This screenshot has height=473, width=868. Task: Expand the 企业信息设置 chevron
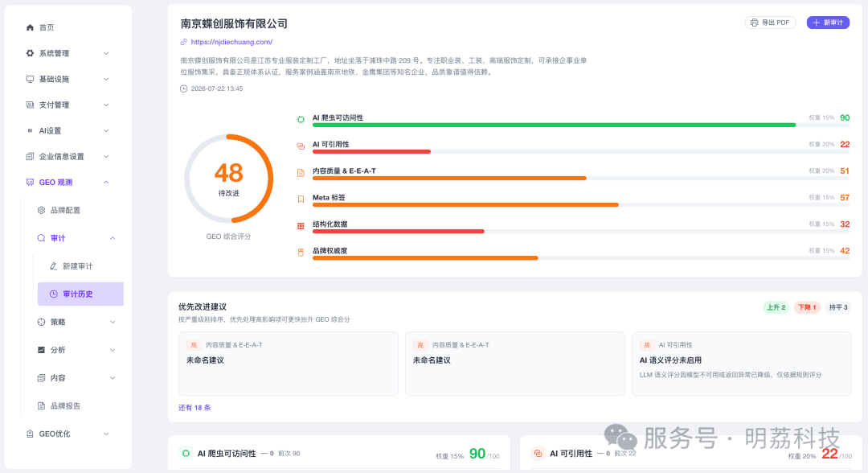106,157
